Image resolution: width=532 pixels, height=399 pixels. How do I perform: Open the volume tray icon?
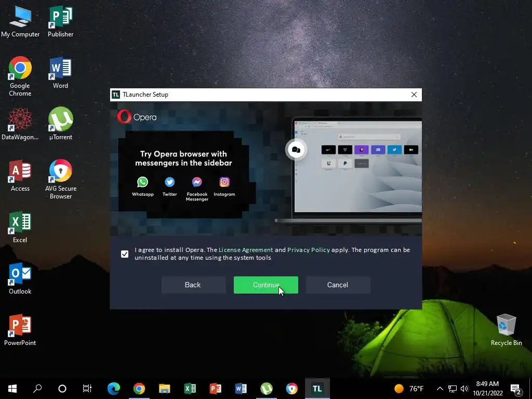click(464, 389)
